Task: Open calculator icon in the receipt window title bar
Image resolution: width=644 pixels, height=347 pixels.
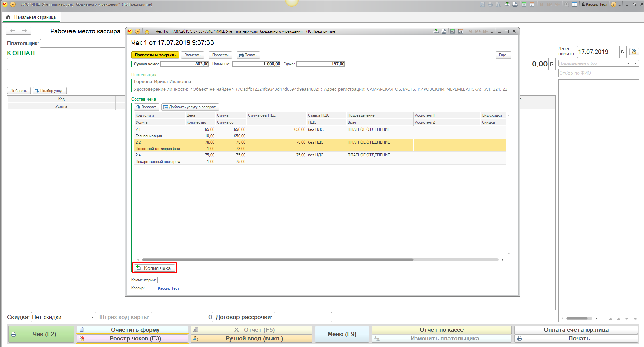Action: point(452,31)
